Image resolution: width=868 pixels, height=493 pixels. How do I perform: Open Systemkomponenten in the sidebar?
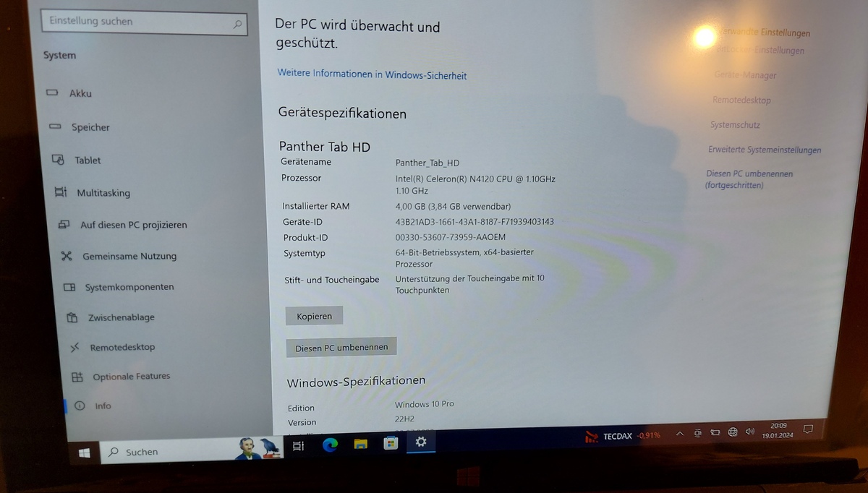pyautogui.click(x=119, y=287)
